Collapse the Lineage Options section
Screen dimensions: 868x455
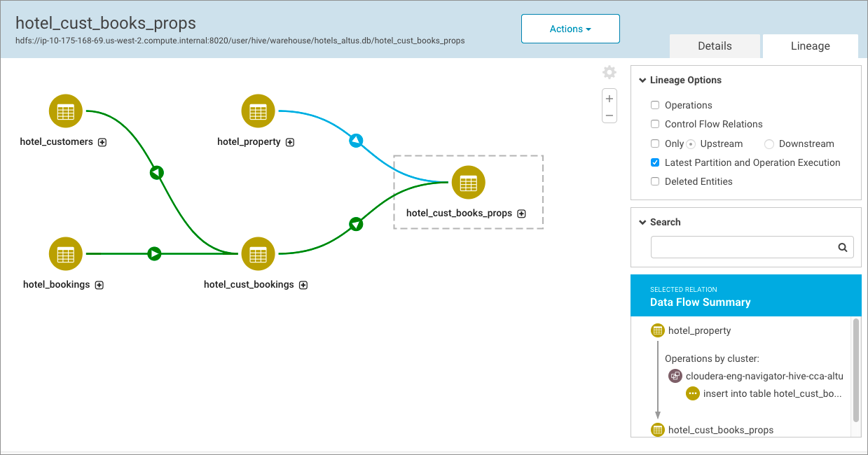point(642,80)
